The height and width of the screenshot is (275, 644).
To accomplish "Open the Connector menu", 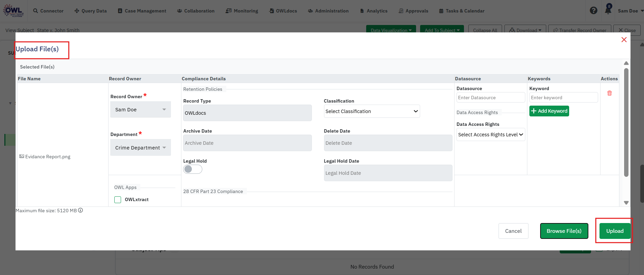I will click(x=48, y=11).
